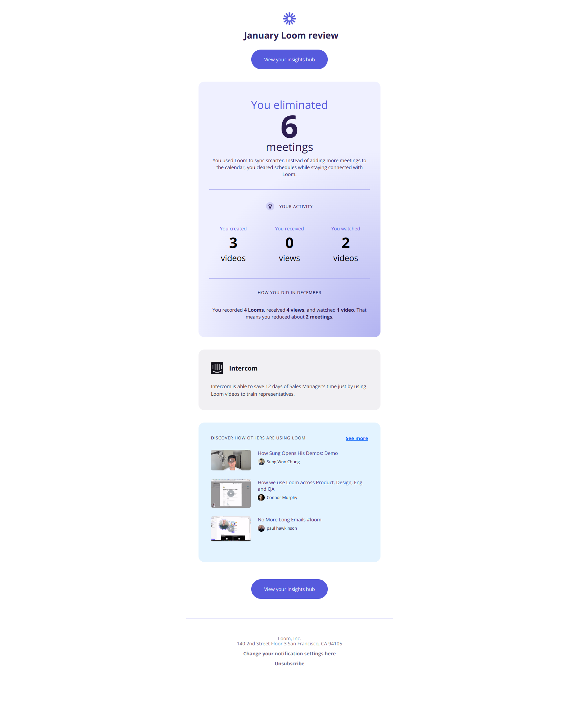Click How Sung Opens His Demos: Demo title
The image size is (579, 728).
(x=298, y=453)
